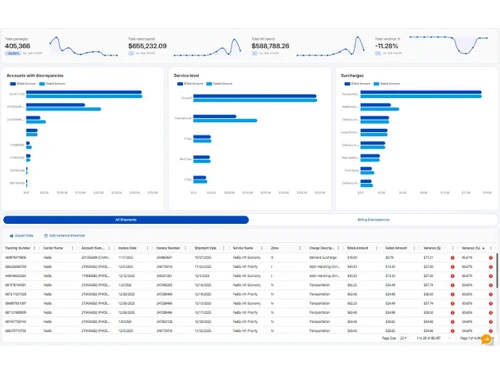Open Variance (%) column menu icon

tap(491, 248)
